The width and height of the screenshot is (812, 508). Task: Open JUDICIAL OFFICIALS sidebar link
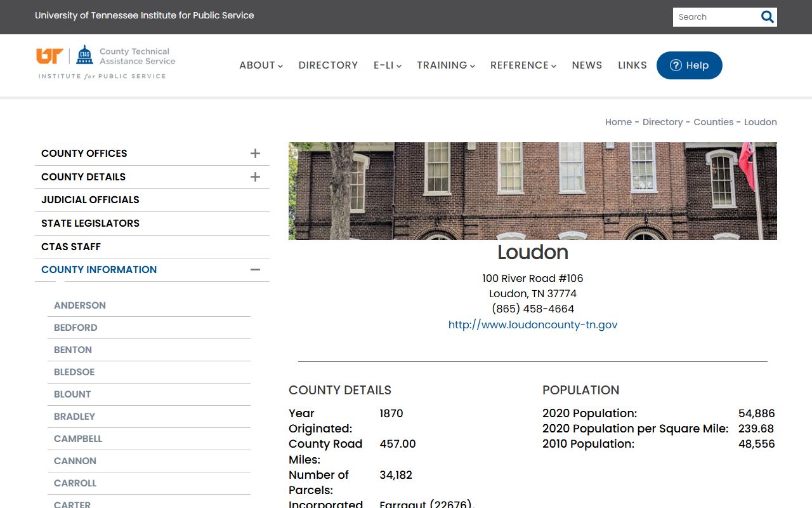click(90, 200)
